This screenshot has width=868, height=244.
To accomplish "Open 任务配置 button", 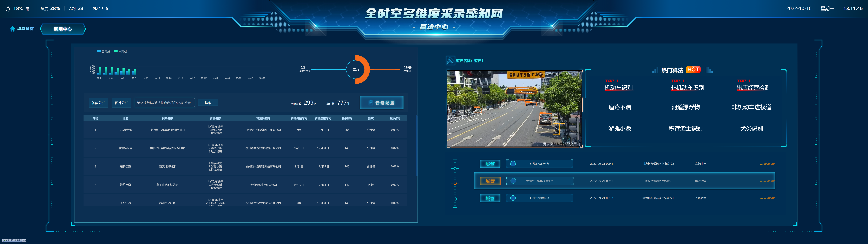I will [381, 103].
